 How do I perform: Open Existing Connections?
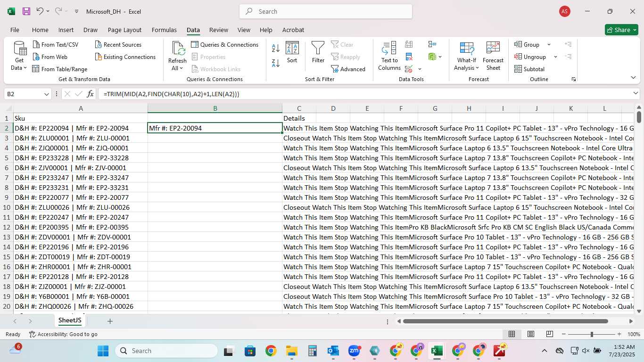pyautogui.click(x=125, y=57)
